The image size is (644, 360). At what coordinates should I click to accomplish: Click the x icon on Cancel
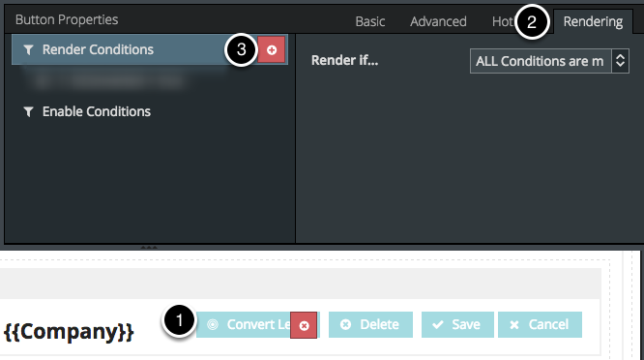513,325
